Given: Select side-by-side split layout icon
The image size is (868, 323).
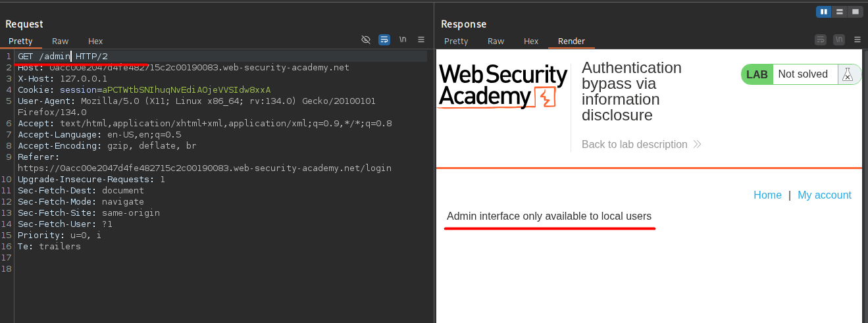Looking at the screenshot, I should click(823, 12).
